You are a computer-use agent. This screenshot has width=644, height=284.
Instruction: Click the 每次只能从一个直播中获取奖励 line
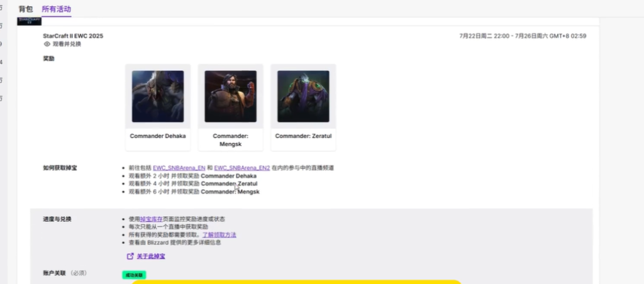pyautogui.click(x=169, y=227)
